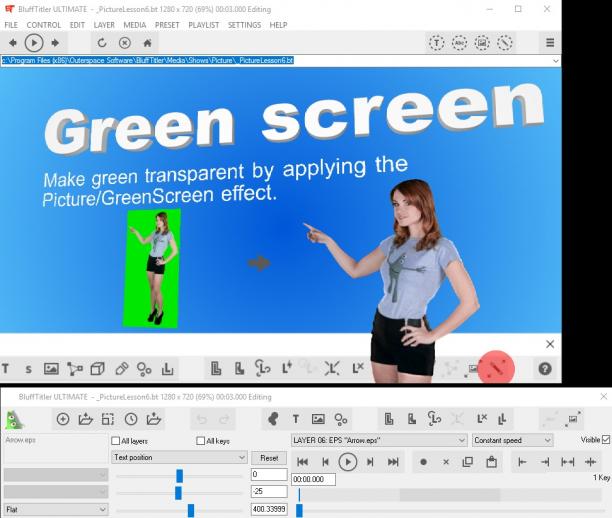The width and height of the screenshot is (612, 518).
Task: Open the HELP menu
Action: pyautogui.click(x=278, y=25)
